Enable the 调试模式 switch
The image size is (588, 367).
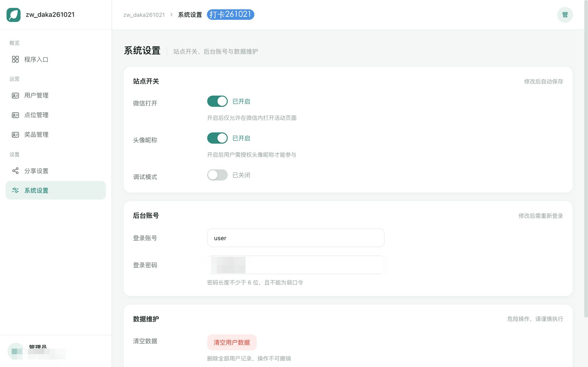(217, 175)
